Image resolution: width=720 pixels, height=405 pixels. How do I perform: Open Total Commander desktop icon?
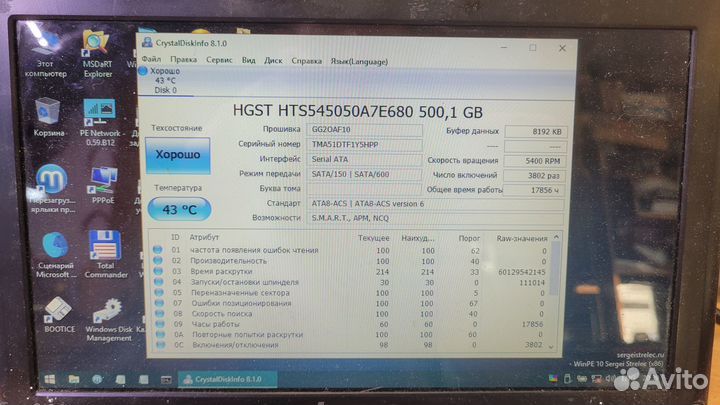[x=106, y=254]
